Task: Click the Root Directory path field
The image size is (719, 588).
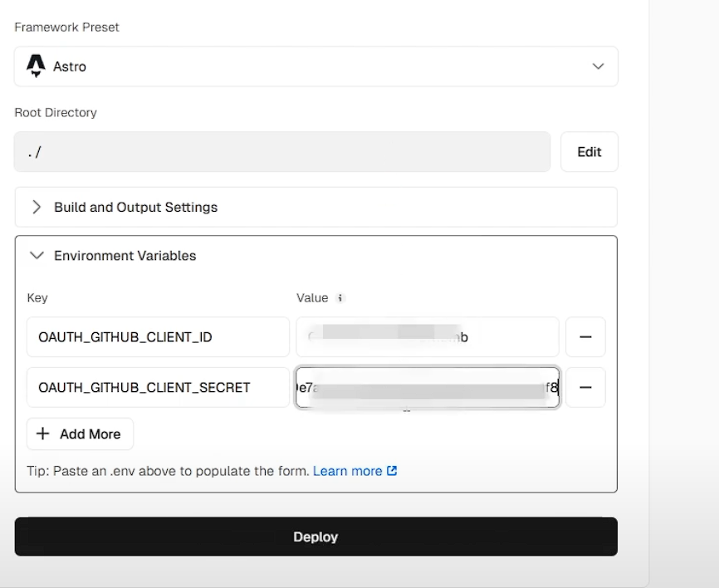Action: point(282,152)
